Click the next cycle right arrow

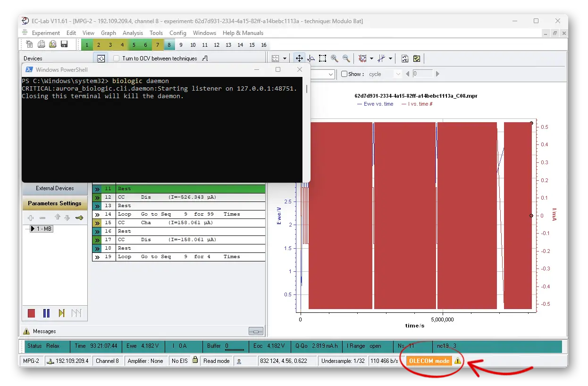437,74
